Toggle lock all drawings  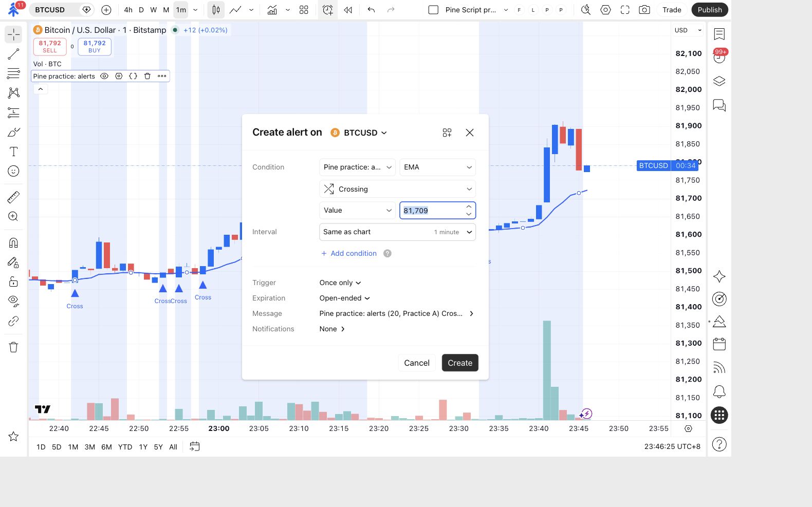point(13,281)
